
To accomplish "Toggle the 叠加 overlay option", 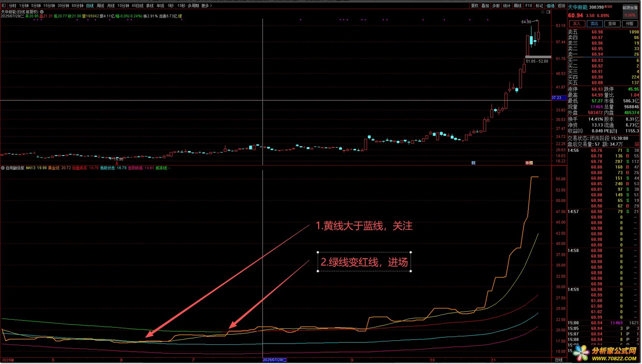I will tap(485, 6).
